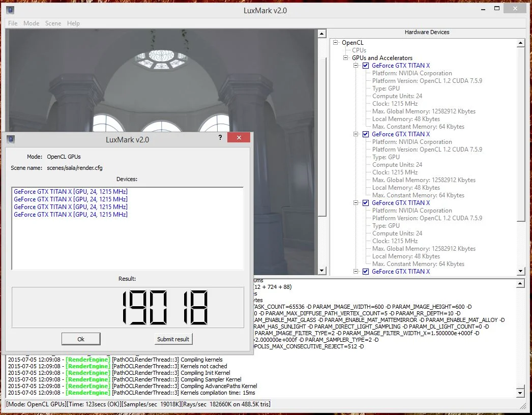Open the Mode menu
Screen dimensions: 532x415
31,23
